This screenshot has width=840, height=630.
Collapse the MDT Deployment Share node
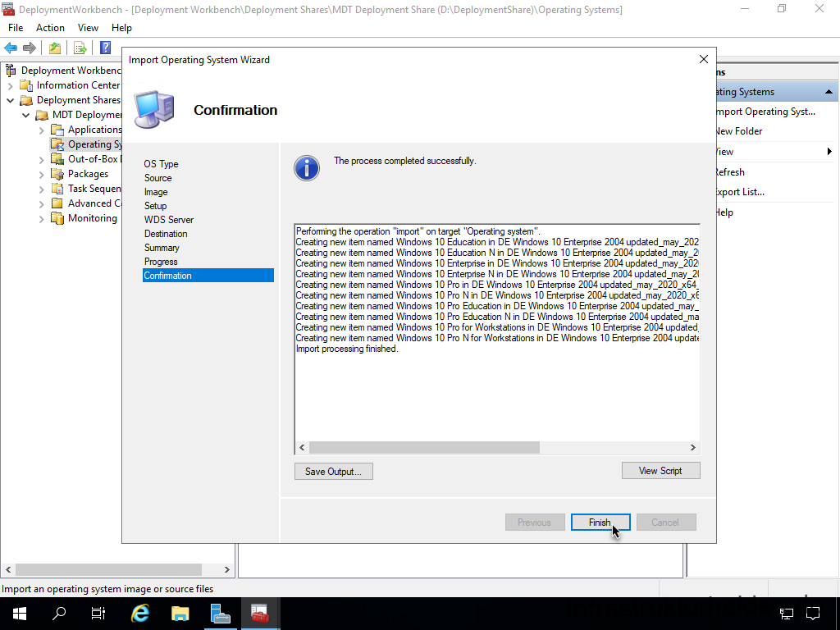pos(25,115)
